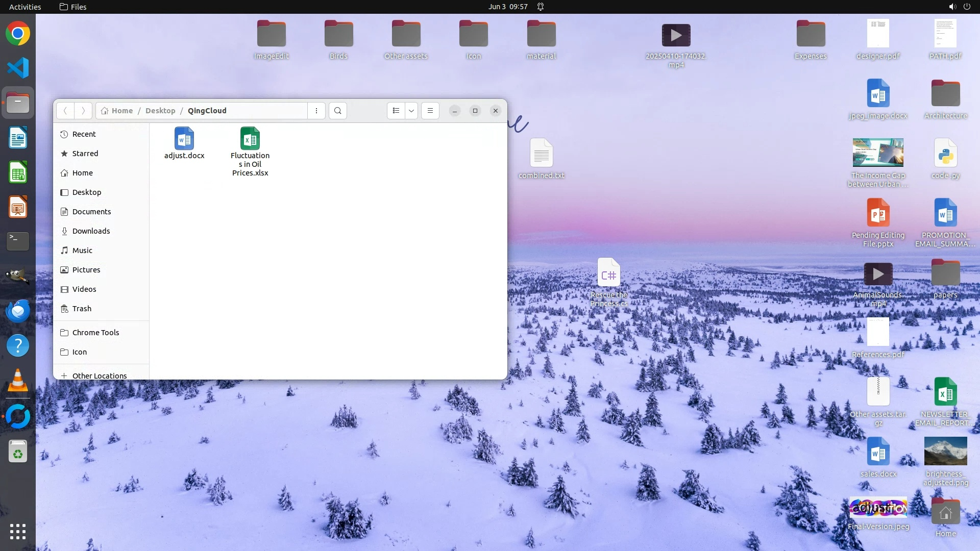Click the volume icon in the top bar
980x551 pixels.
952,7
